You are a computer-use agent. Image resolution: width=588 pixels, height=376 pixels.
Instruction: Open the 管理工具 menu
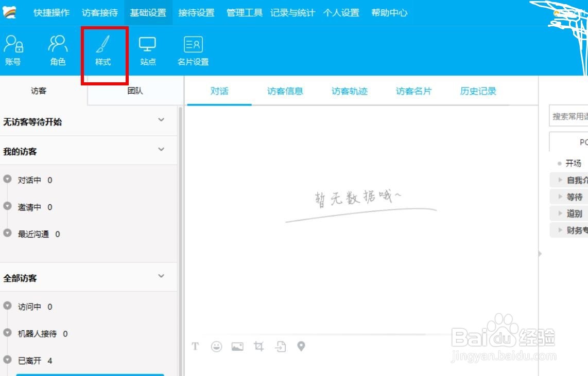point(244,13)
